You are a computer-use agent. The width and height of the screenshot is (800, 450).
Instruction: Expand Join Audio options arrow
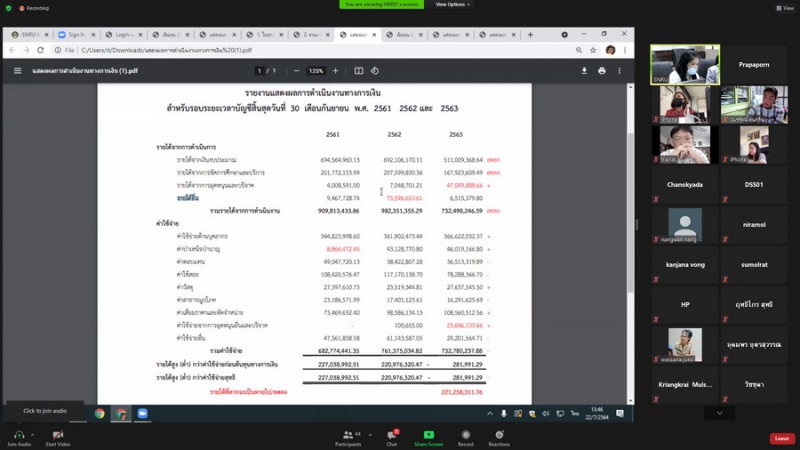click(32, 432)
